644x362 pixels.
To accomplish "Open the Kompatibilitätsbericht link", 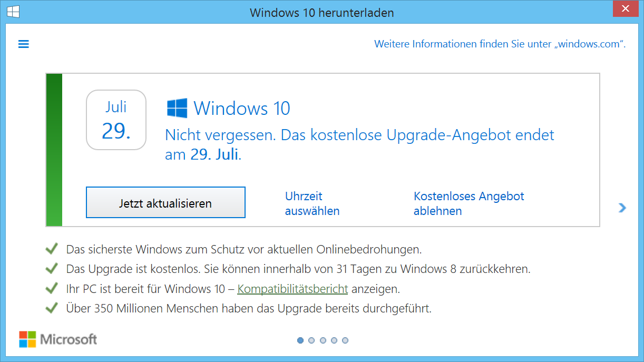I will click(292, 289).
